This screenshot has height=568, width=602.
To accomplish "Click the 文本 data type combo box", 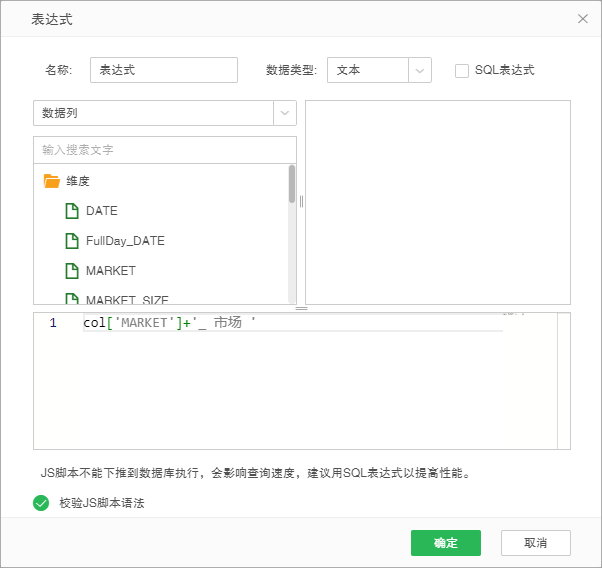I will point(367,70).
